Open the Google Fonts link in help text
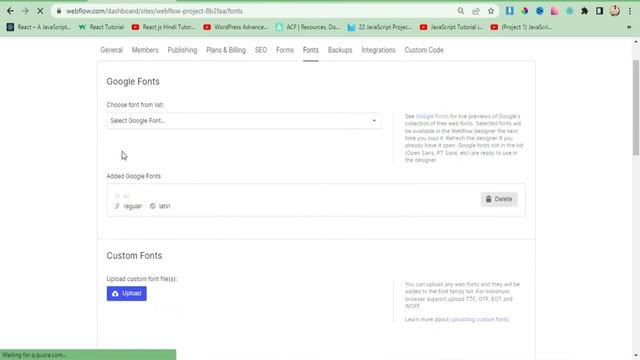Screen dimensions: 640x360 point(432,116)
